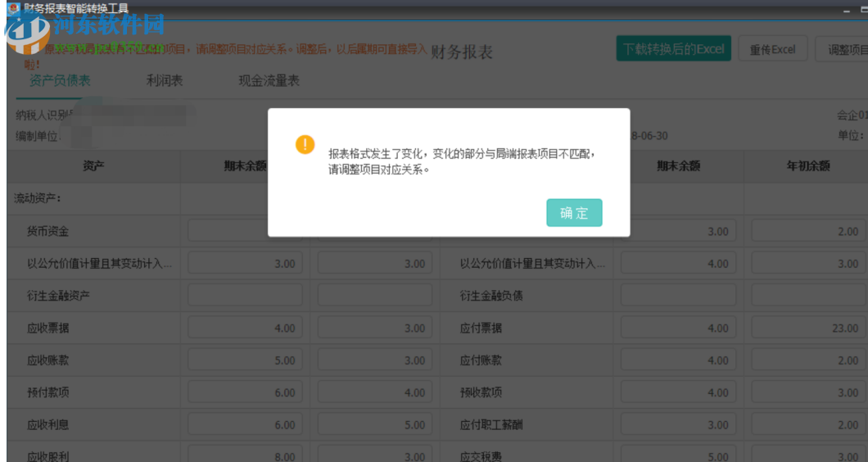Click the 预收款项 row label
Screen dimensions: 868x462
pyautogui.click(x=481, y=392)
